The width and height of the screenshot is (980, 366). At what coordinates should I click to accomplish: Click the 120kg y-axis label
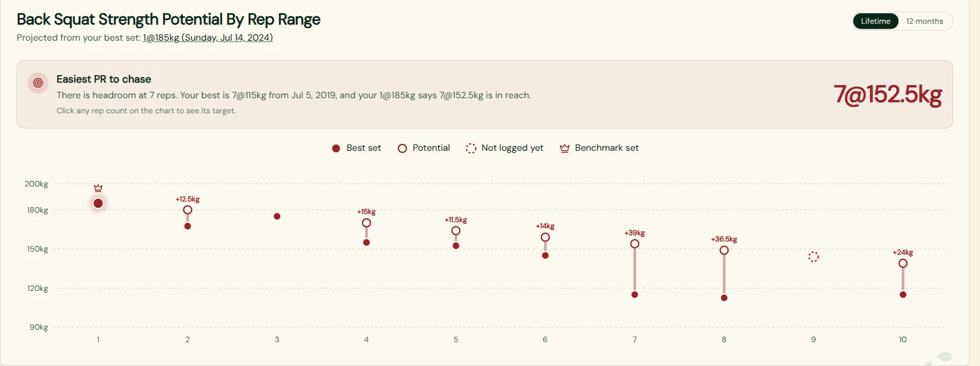click(x=36, y=288)
